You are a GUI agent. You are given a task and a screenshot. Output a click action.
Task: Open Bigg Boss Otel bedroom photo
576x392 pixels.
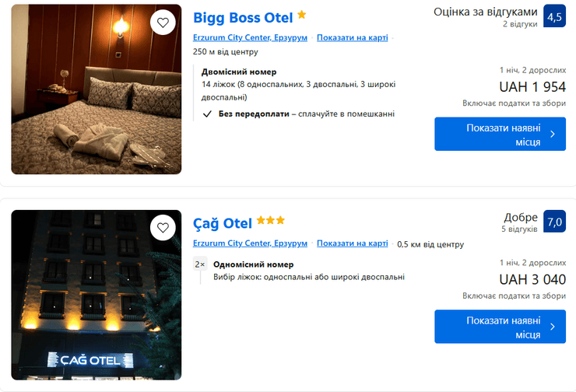pyautogui.click(x=96, y=101)
